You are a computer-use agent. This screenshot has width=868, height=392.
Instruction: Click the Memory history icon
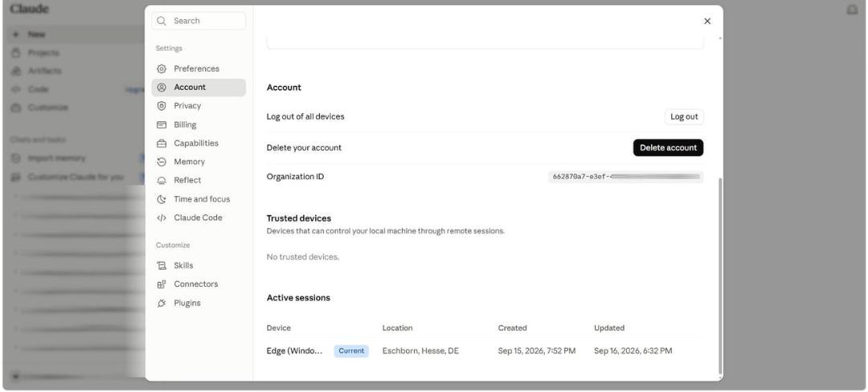coord(162,162)
